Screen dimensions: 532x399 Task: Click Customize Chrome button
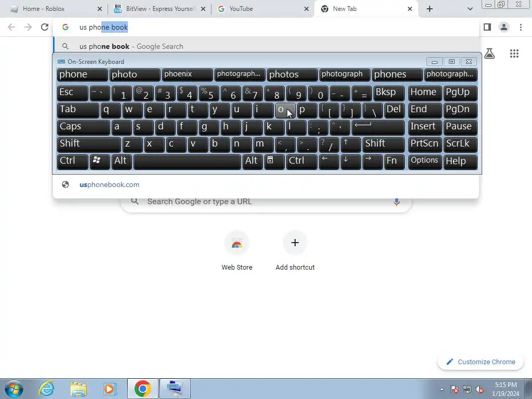(481, 362)
